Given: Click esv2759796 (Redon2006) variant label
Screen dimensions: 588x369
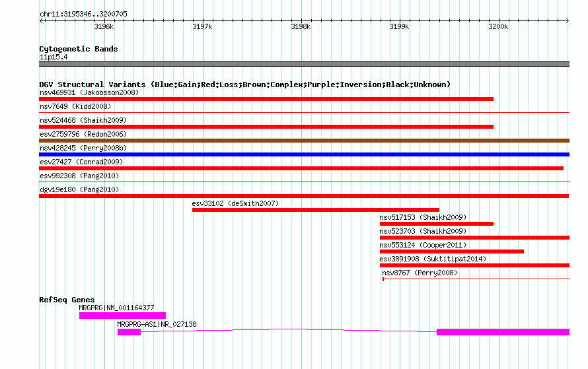Looking at the screenshot, I should [83, 134].
